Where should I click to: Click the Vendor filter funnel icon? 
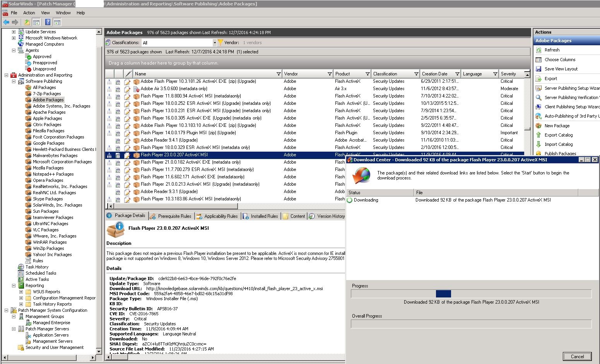pyautogui.click(x=221, y=43)
